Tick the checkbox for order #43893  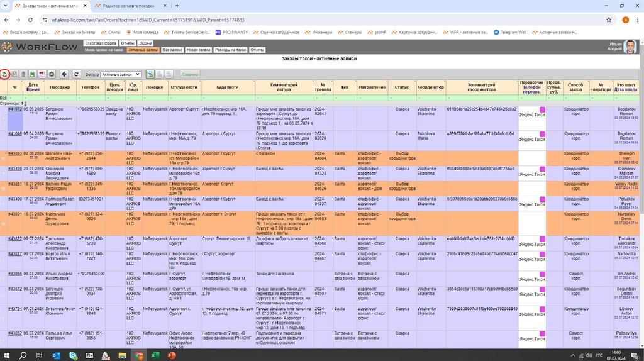click(3, 159)
